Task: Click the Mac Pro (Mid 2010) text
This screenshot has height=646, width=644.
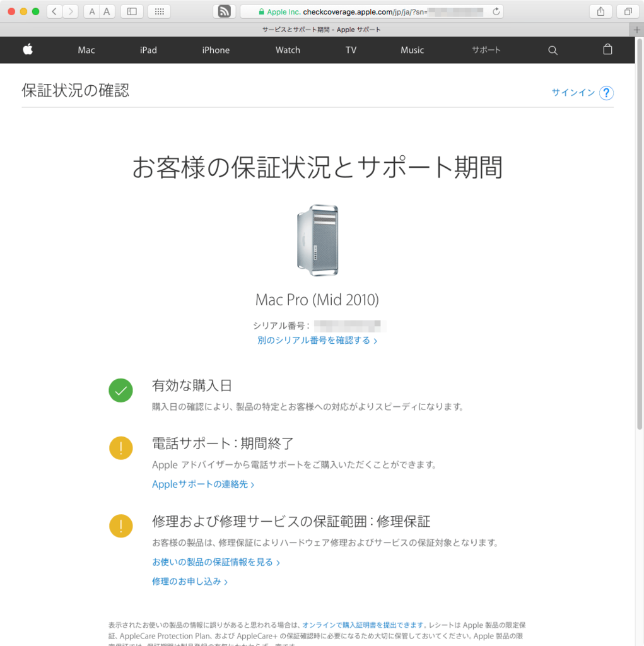Action: [x=317, y=300]
